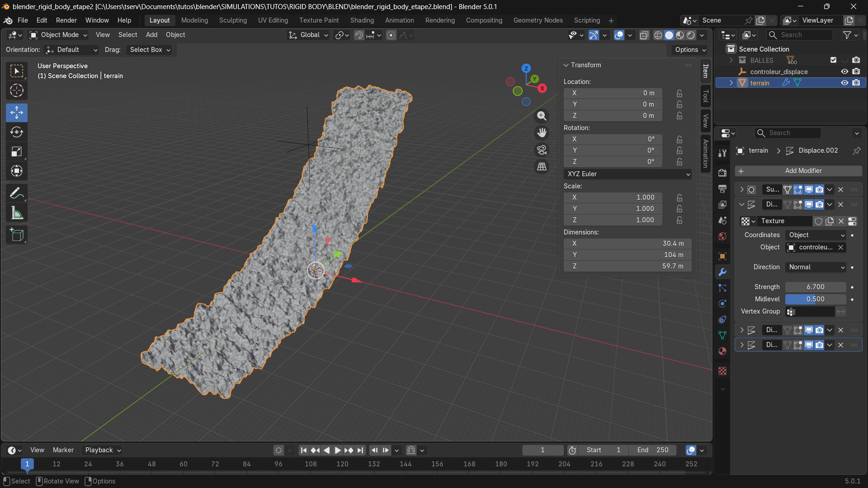Click the 3D cursor tool
Viewport: 868px width, 488px height.
tap(17, 90)
